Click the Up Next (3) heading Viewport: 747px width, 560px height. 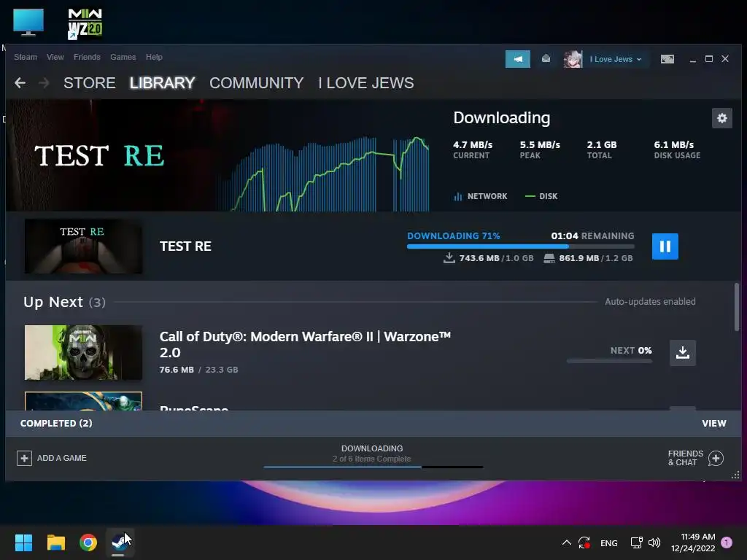click(x=64, y=302)
